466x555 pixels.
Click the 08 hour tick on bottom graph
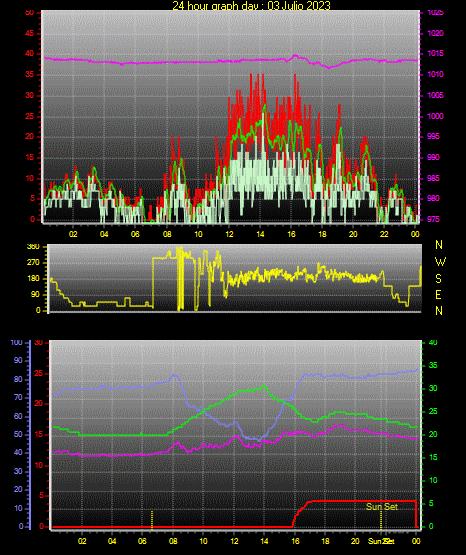coord(173,541)
